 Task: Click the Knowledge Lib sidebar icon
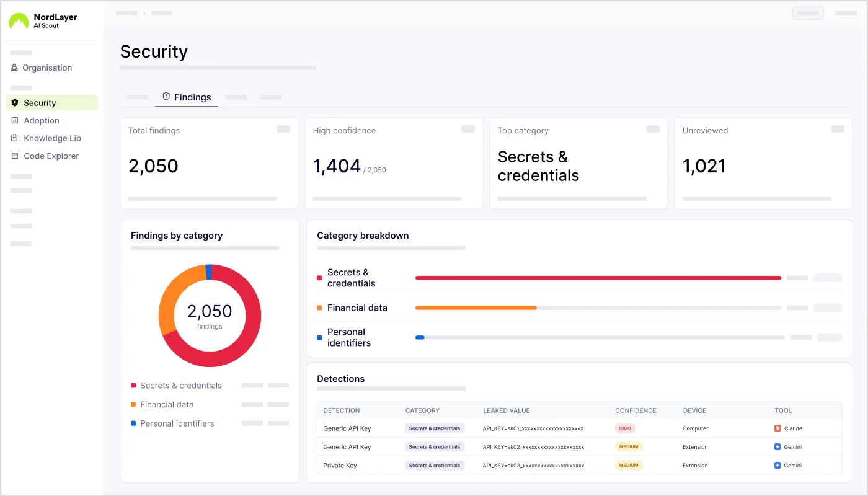pyautogui.click(x=15, y=138)
